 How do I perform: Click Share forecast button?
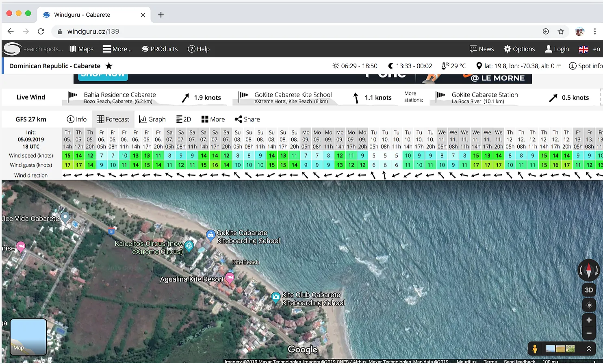tap(247, 119)
